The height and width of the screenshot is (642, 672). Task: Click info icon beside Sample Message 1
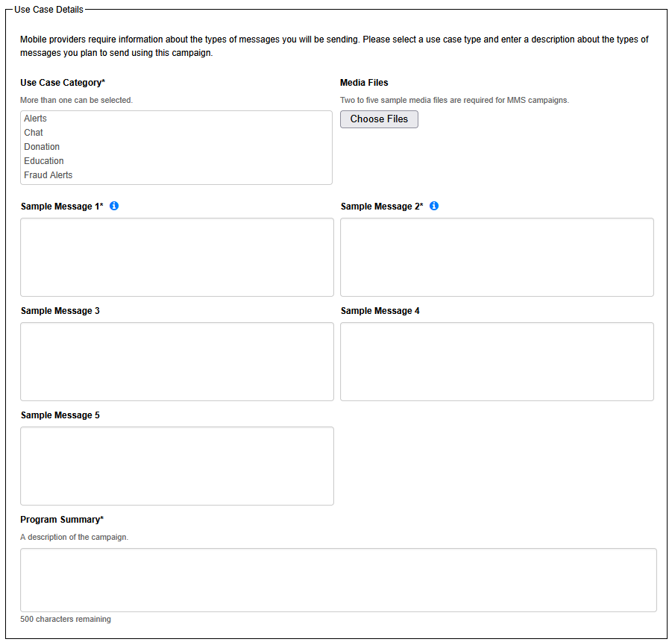[x=114, y=206]
